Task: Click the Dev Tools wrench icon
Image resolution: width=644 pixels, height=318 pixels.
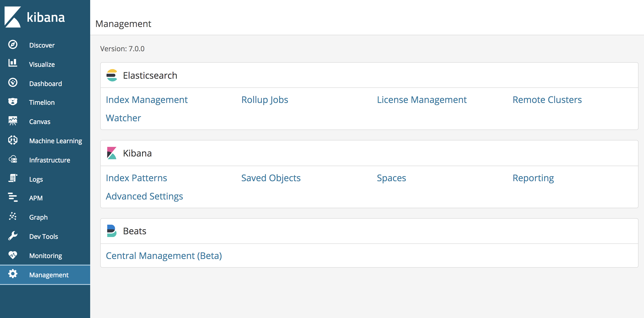Action: (13, 236)
